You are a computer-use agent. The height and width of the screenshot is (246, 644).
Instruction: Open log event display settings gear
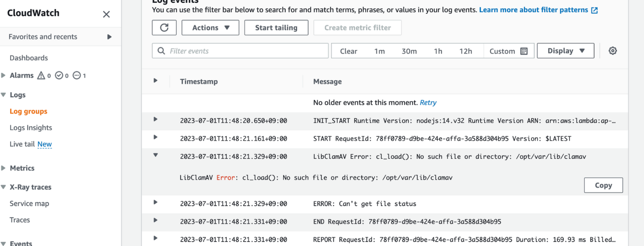point(613,51)
